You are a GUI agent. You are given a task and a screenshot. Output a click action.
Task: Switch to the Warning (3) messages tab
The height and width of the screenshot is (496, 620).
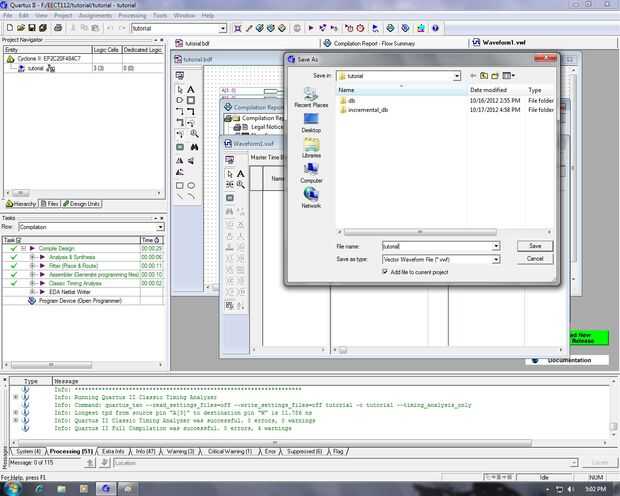point(180,451)
